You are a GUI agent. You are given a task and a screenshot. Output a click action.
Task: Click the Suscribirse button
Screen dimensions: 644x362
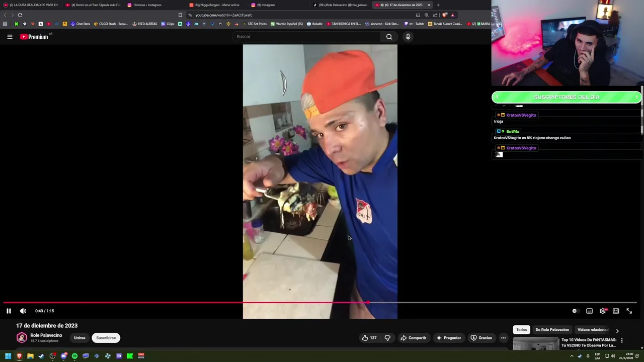(x=106, y=338)
